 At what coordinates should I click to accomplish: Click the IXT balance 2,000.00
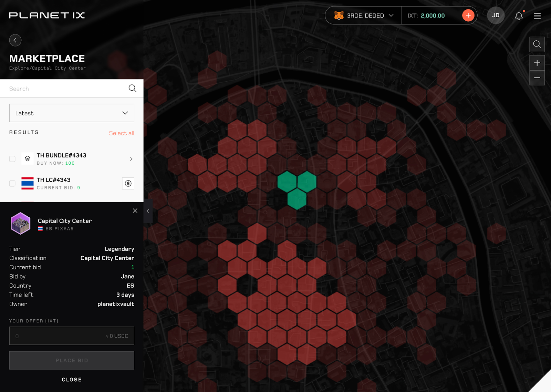pos(433,16)
